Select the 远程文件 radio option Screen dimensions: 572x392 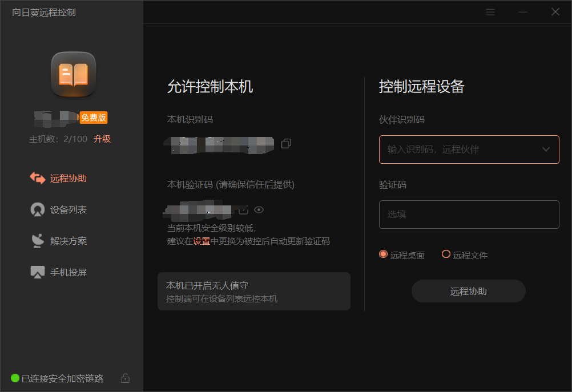464,255
